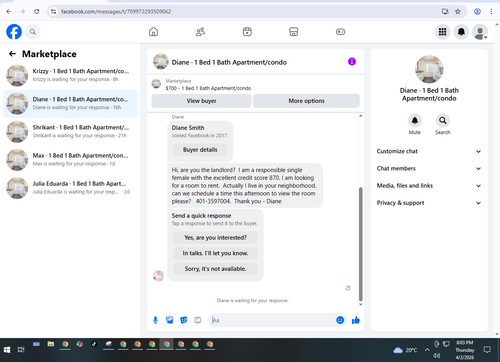Image resolution: width=500 pixels, height=362 pixels.
Task: Open the Facebook menu grid icon
Action: click(x=442, y=32)
